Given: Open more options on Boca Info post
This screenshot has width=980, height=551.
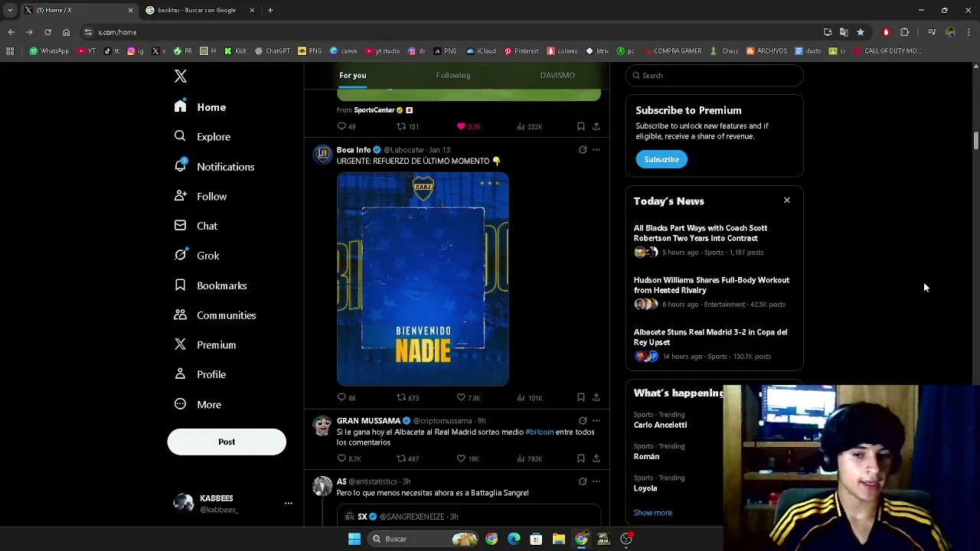Looking at the screenshot, I should (x=596, y=150).
